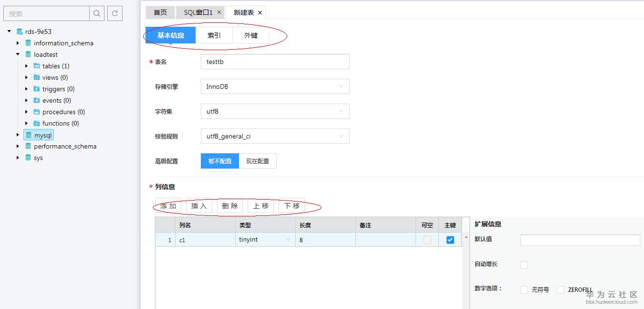Click the sys database icon
This screenshot has width=644, height=309.
click(28, 158)
